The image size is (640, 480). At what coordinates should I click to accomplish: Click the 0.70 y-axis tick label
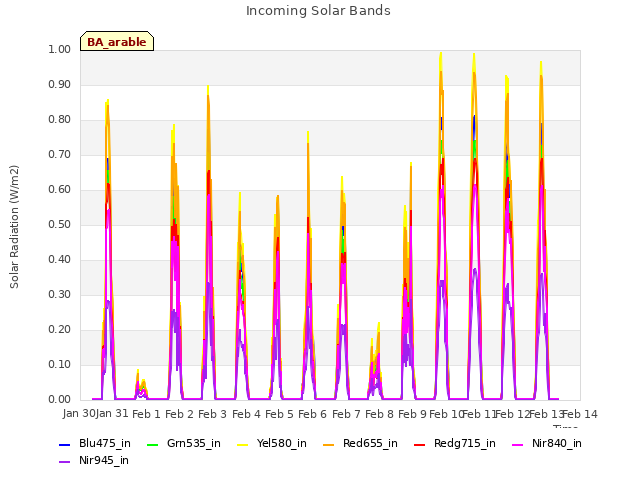[60, 155]
